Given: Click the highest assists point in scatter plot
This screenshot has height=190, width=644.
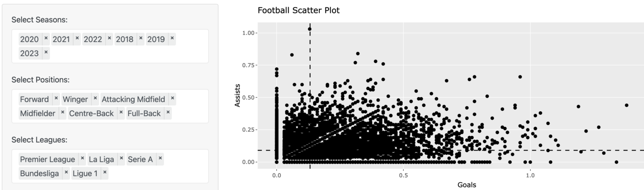Looking at the screenshot, I should [x=310, y=29].
